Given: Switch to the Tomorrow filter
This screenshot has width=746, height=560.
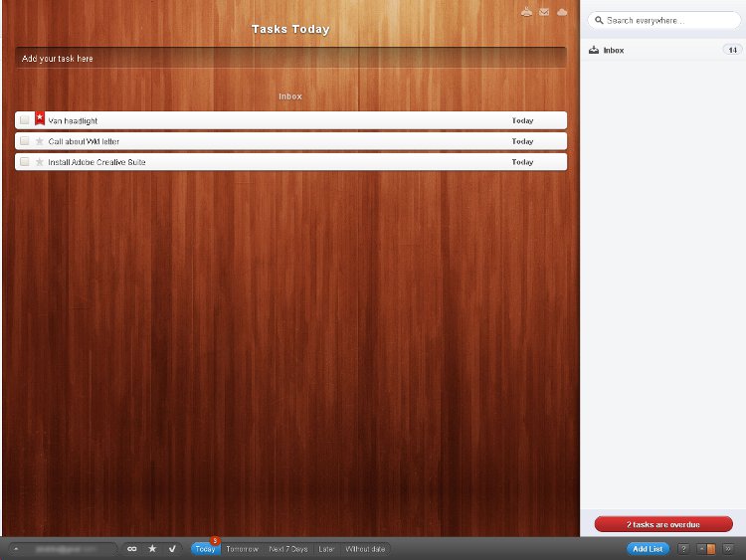Looking at the screenshot, I should point(242,549).
